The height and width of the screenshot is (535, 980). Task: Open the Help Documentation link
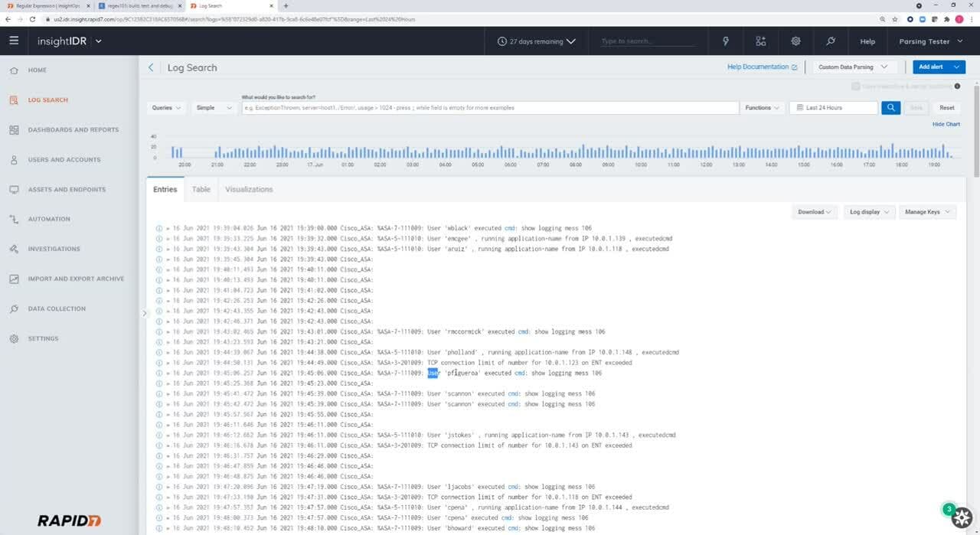[x=762, y=67]
